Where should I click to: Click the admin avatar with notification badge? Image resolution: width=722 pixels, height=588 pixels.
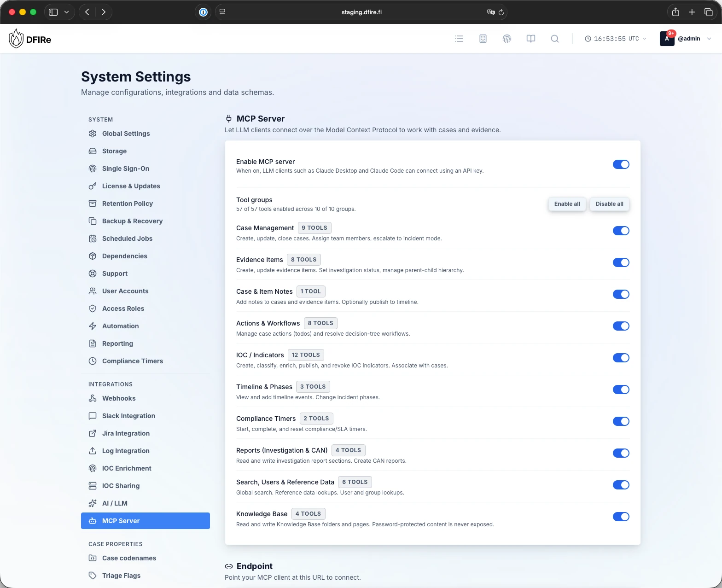(x=667, y=39)
